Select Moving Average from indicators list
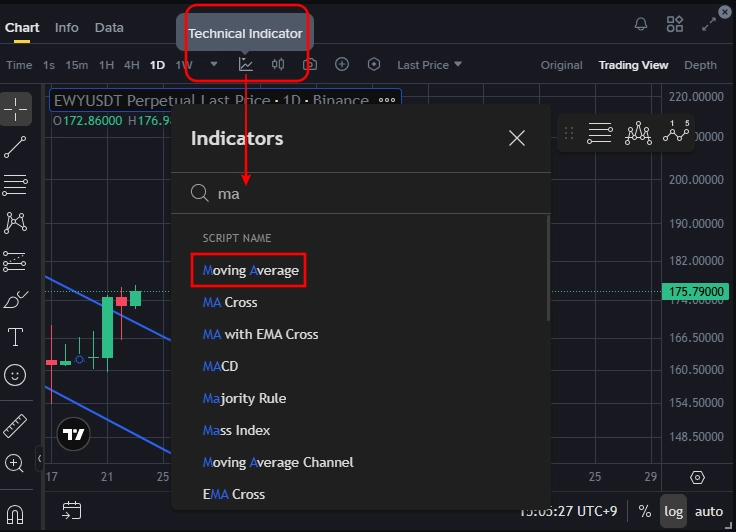The image size is (736, 532). pos(250,270)
